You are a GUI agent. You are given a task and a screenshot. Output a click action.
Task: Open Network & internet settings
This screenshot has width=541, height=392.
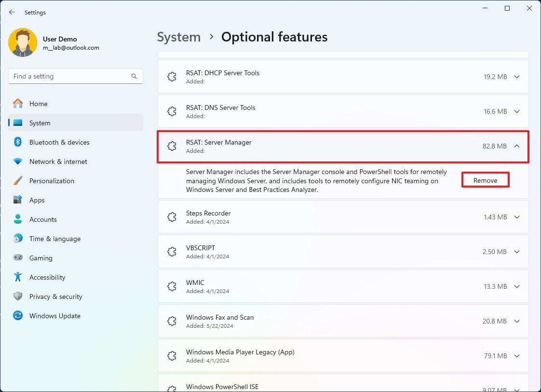pyautogui.click(x=59, y=161)
